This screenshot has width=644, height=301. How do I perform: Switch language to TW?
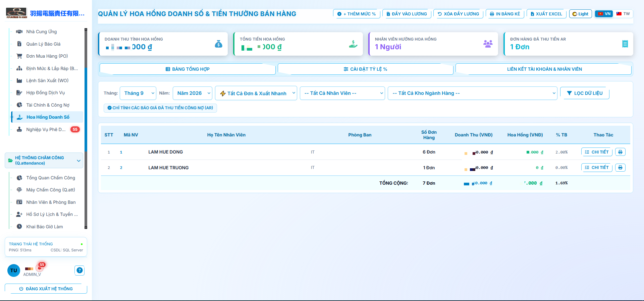click(x=623, y=14)
